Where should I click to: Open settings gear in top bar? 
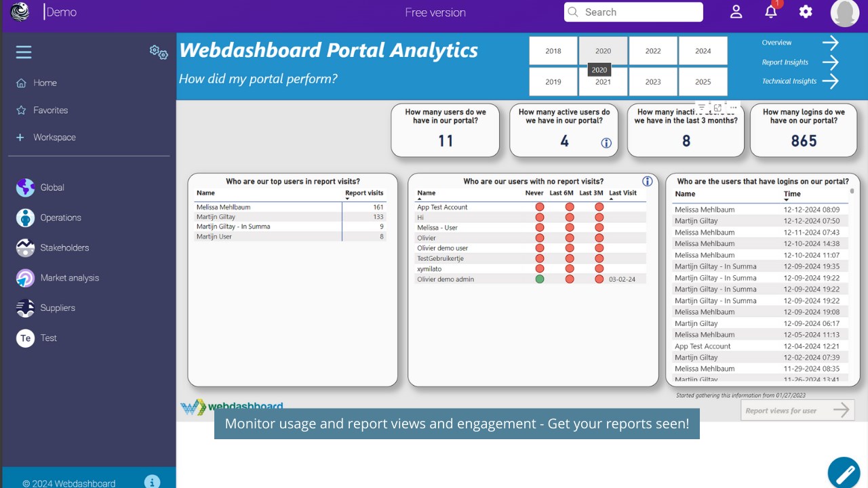point(806,12)
